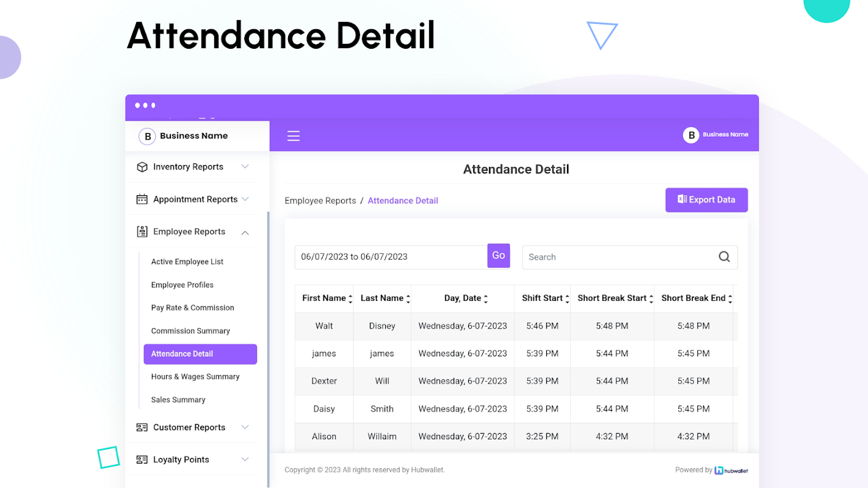
Task: Click the Customer Reports card icon
Action: click(142, 428)
